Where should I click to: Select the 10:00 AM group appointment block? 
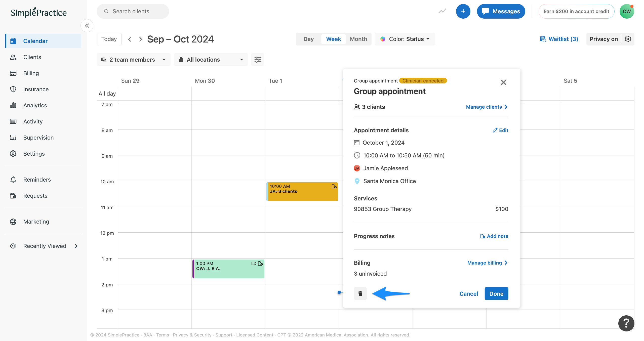click(302, 192)
